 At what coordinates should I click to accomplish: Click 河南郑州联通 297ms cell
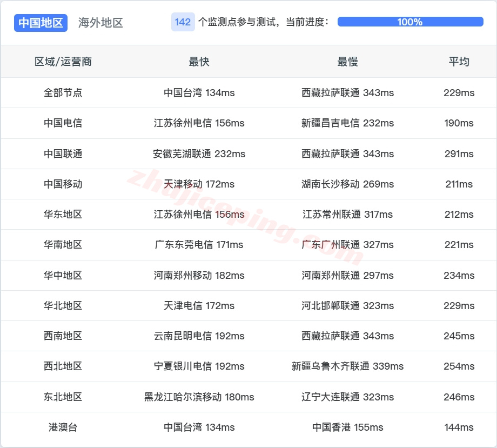[348, 275]
